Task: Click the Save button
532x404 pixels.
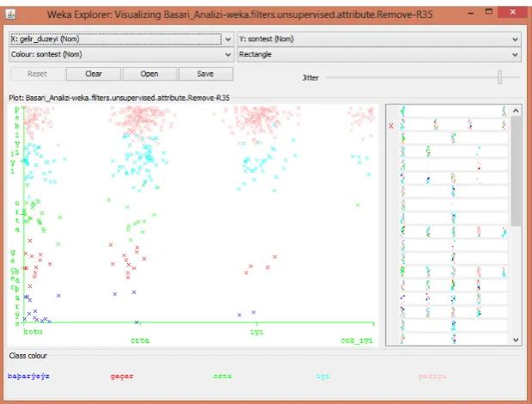Action: coord(205,74)
